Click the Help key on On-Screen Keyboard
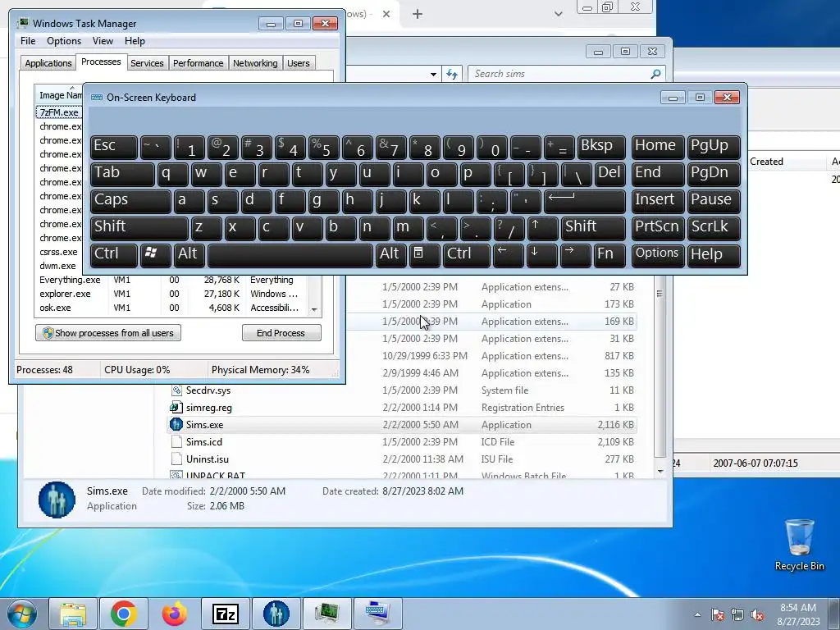This screenshot has height=630, width=840. tap(714, 254)
